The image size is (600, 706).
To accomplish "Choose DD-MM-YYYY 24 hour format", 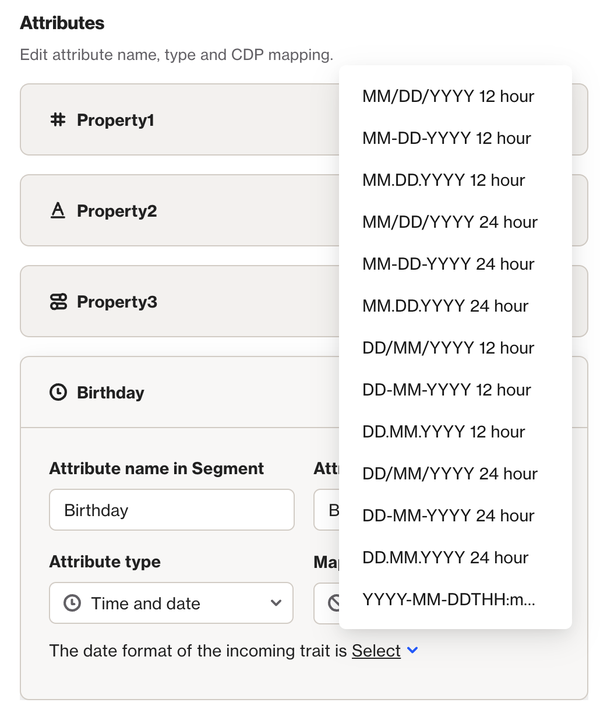I will tap(448, 515).
